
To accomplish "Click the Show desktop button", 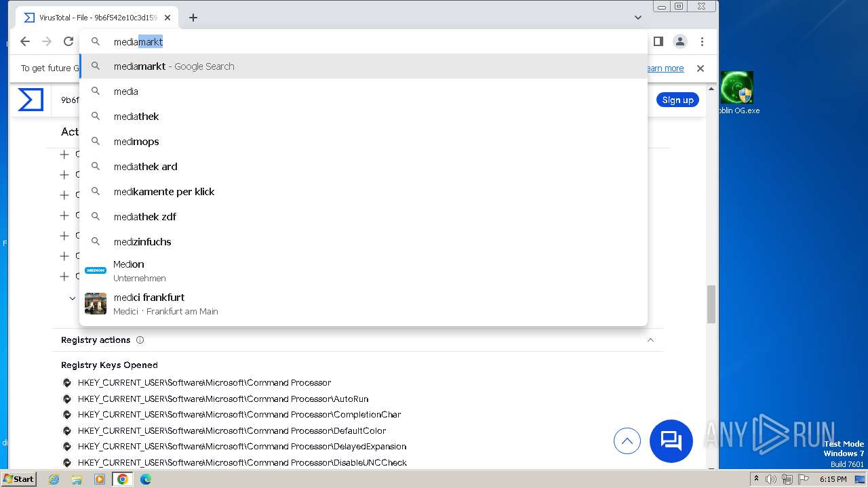I will click(x=861, y=479).
